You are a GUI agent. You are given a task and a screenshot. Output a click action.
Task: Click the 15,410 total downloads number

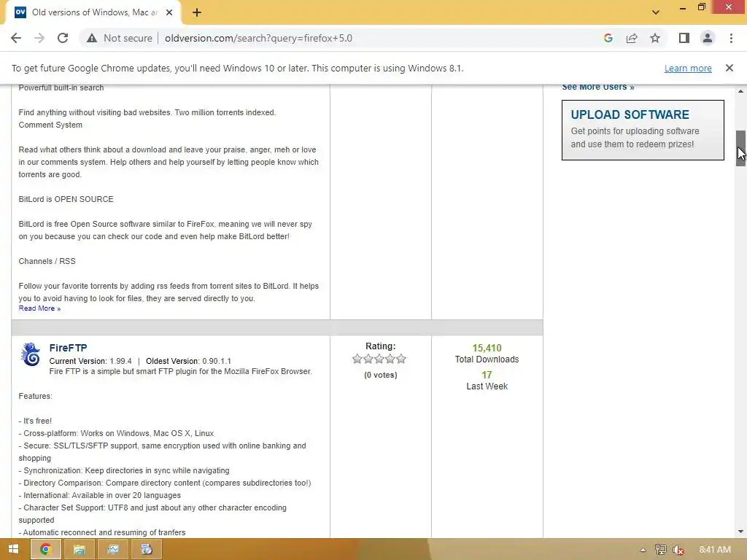coord(487,348)
